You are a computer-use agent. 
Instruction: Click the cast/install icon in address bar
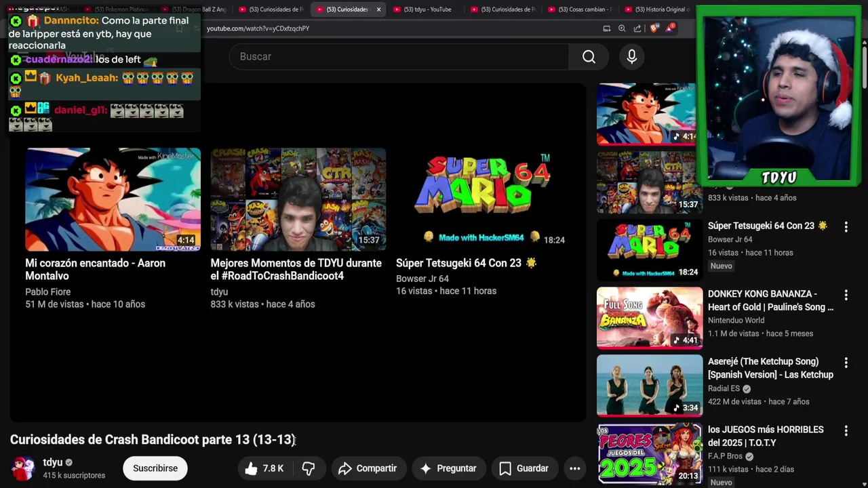pos(606,28)
